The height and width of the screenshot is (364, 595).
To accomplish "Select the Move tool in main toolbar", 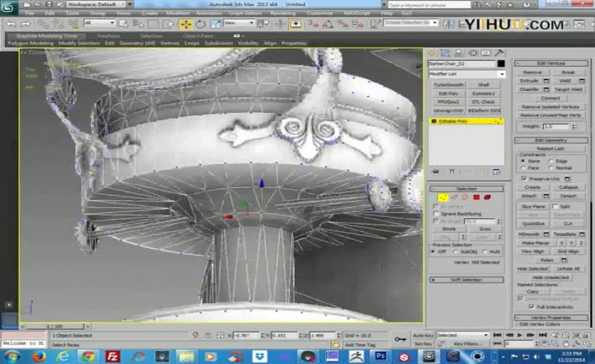I will tap(186, 24).
